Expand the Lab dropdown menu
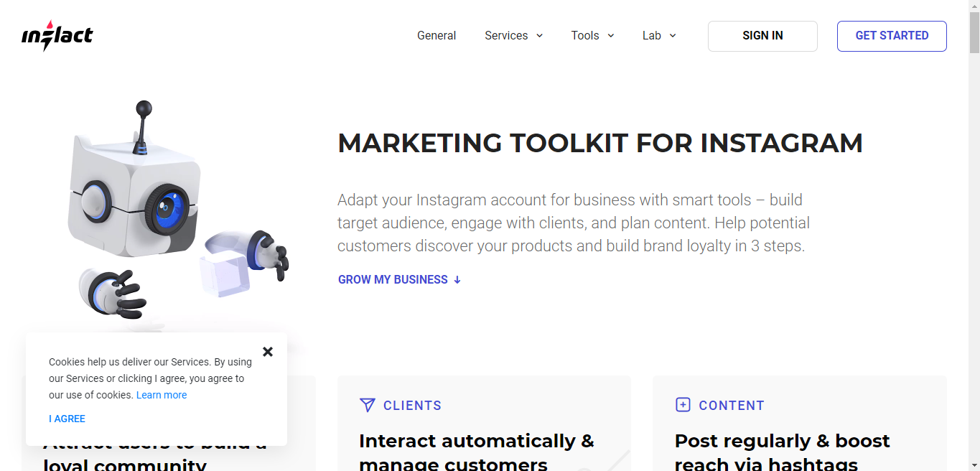Image resolution: width=980 pixels, height=471 pixels. click(659, 36)
